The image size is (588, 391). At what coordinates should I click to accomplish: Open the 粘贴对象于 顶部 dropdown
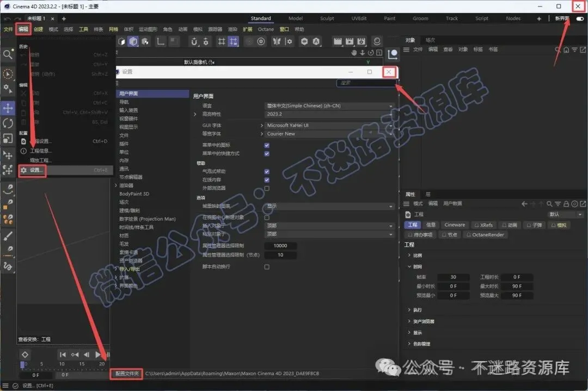329,234
